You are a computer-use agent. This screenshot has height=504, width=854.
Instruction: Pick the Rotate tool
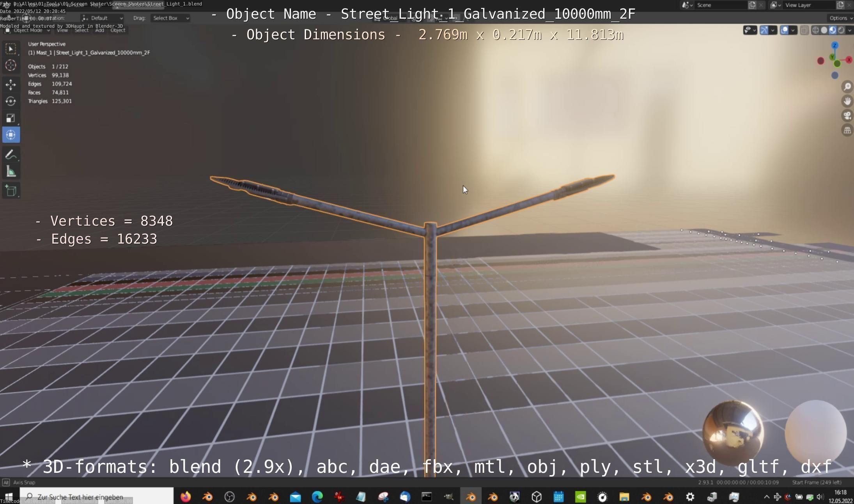coord(11,101)
